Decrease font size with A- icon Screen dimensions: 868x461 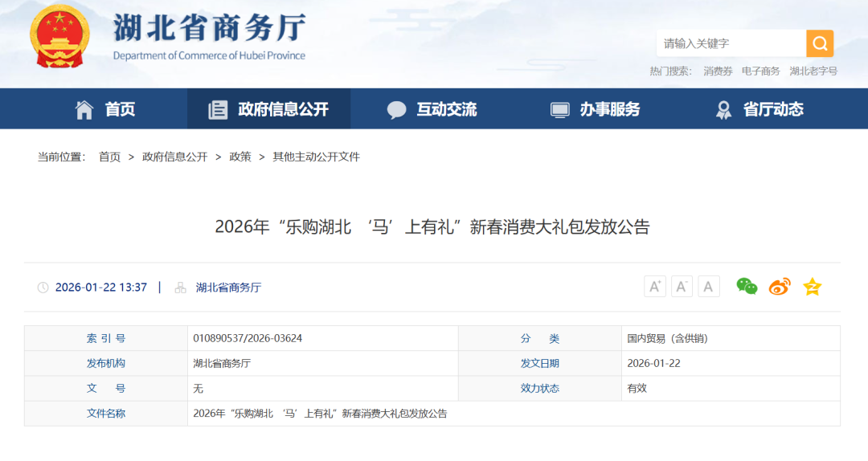tap(682, 287)
